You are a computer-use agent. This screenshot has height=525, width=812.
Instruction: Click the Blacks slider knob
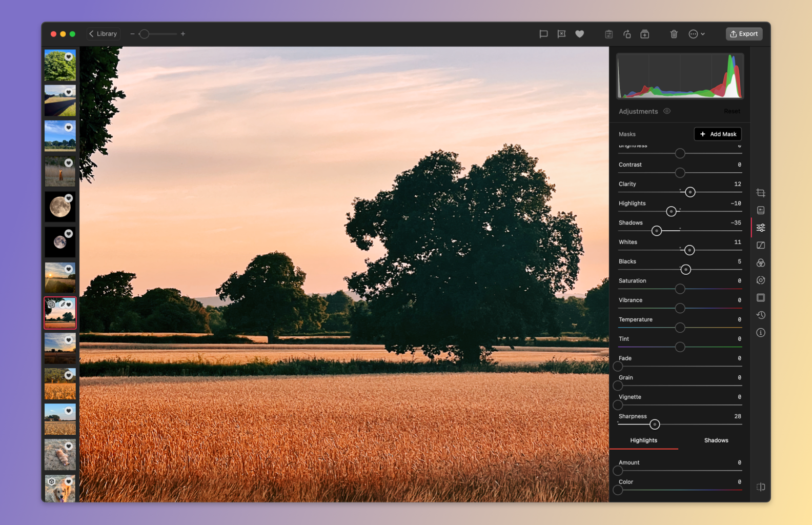point(685,270)
